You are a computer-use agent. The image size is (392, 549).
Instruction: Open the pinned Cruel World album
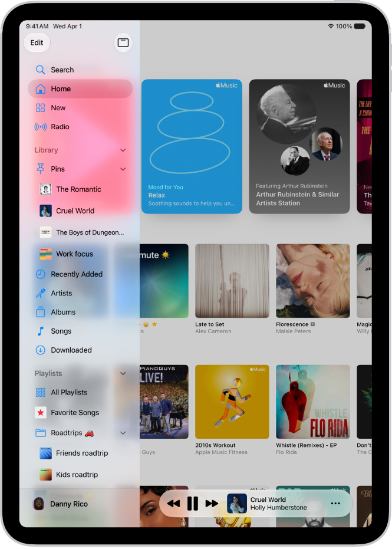tap(80, 211)
